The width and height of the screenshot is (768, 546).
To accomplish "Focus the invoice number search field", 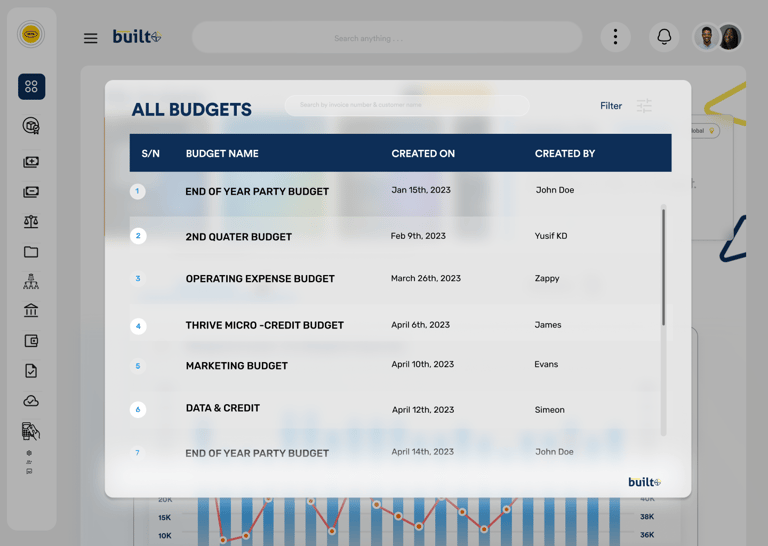I will [x=407, y=105].
